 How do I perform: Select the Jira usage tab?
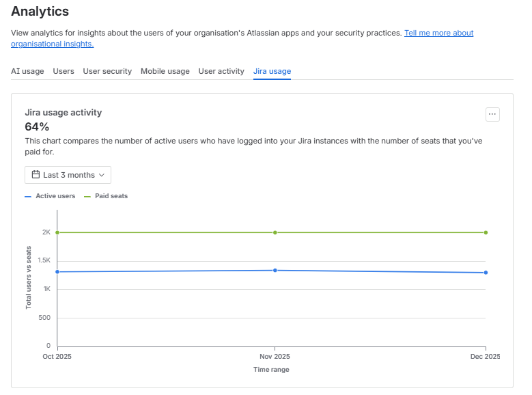(272, 71)
